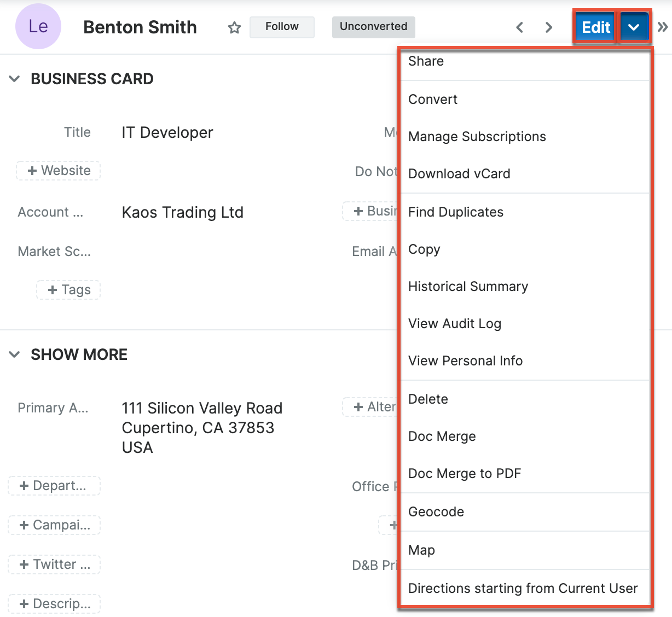Viewport: 672px width, 617px height.
Task: Click the double chevron sidebar toggle icon
Action: coord(663,27)
